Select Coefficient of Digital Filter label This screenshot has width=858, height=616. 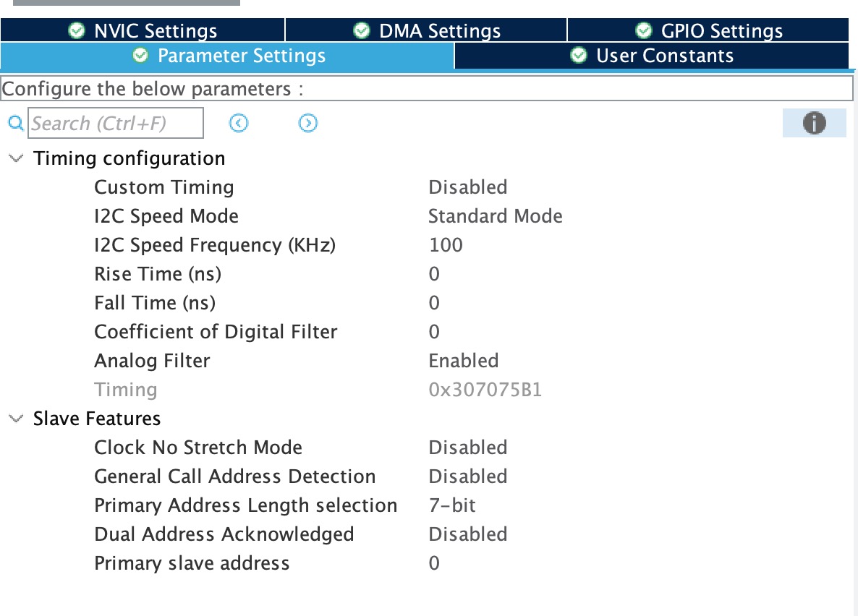coord(216,332)
